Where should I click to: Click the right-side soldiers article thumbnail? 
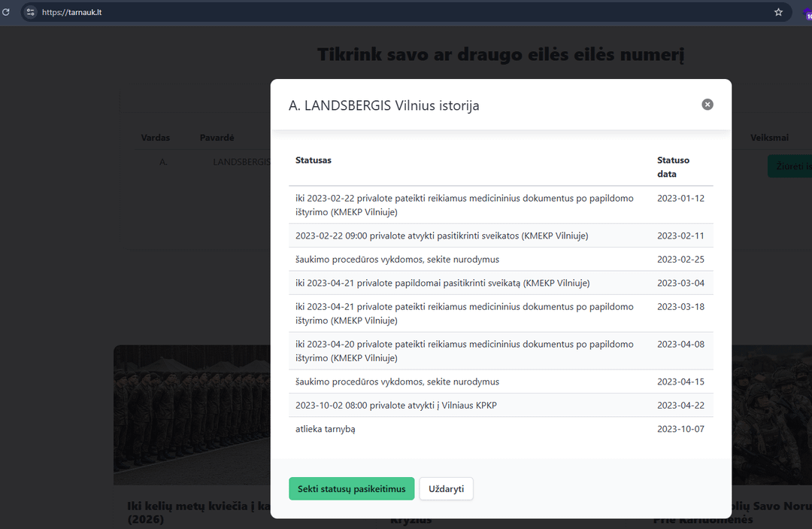(x=771, y=414)
